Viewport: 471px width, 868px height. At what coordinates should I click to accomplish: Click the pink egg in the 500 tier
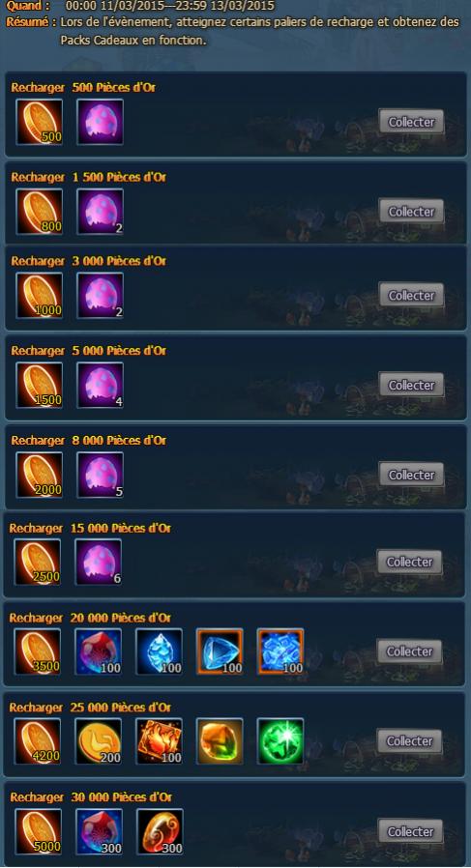pos(101,122)
